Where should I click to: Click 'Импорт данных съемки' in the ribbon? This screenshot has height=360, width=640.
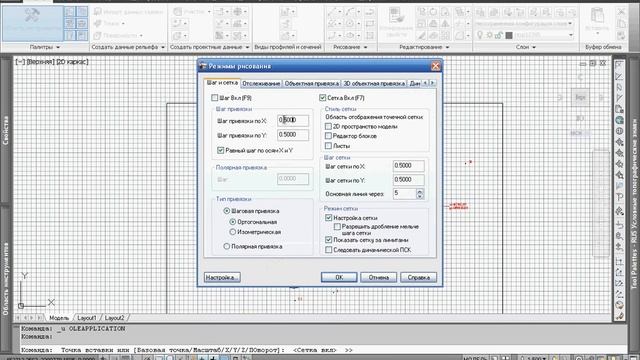click(128, 12)
